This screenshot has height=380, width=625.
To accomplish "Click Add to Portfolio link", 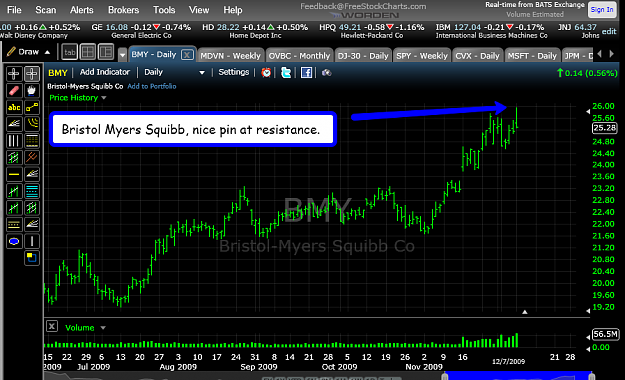I will (x=151, y=86).
